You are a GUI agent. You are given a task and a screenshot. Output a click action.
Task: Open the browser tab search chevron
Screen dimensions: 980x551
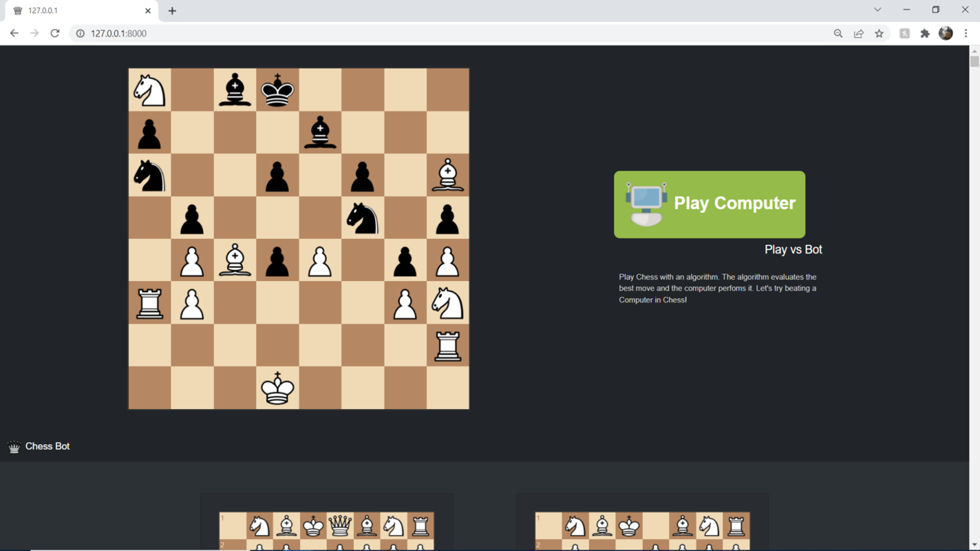coord(877,10)
